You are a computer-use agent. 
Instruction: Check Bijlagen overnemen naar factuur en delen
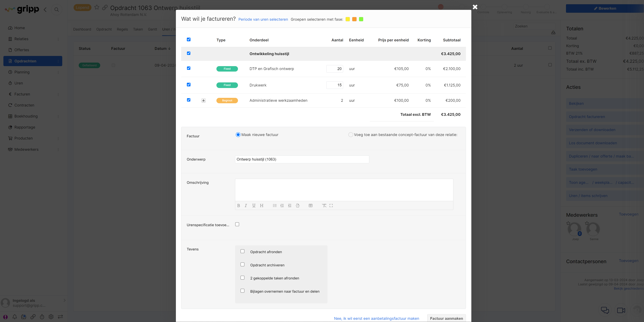tap(243, 291)
